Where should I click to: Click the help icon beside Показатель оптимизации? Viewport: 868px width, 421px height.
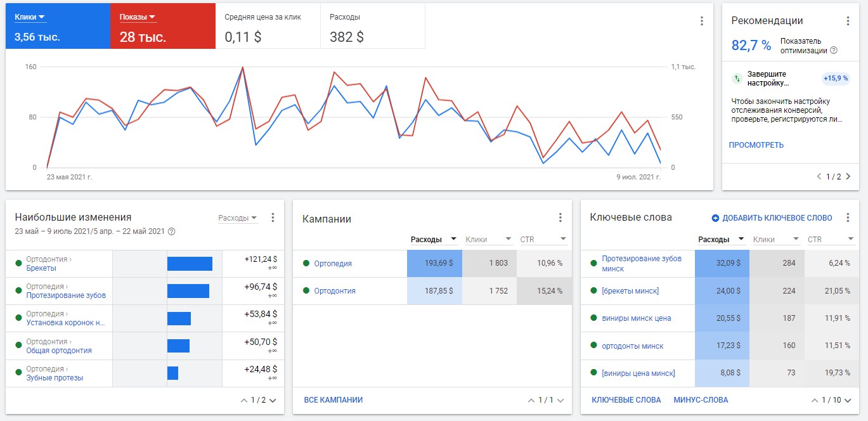834,51
